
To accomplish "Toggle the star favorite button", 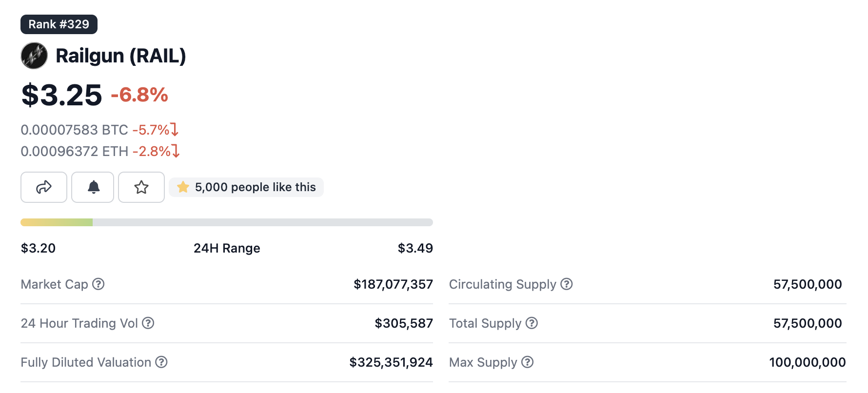I will [141, 187].
